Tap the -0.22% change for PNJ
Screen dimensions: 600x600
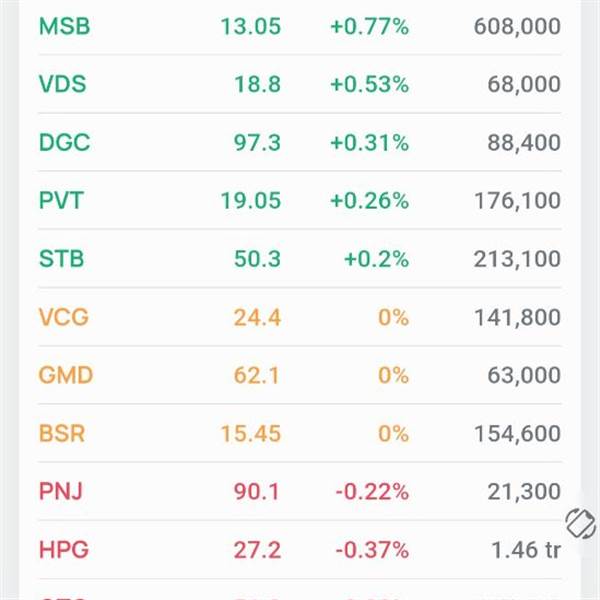371,491
